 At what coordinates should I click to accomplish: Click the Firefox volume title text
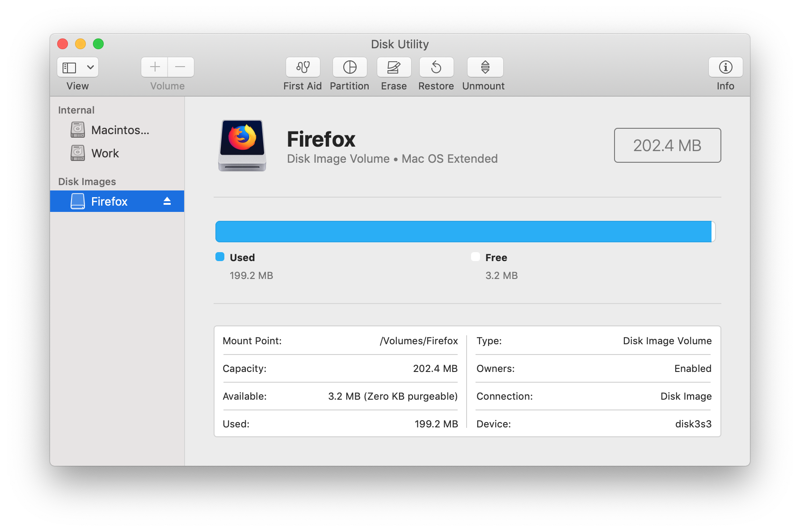click(321, 139)
